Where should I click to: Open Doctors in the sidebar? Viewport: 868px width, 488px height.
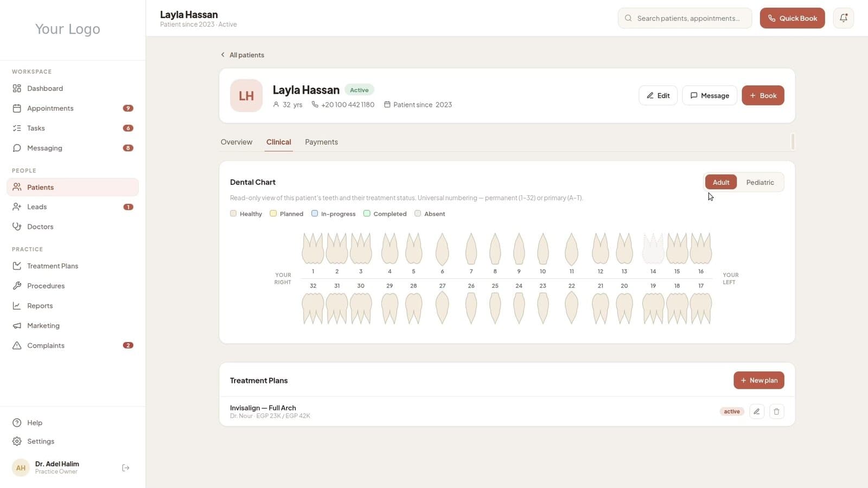coord(72,227)
